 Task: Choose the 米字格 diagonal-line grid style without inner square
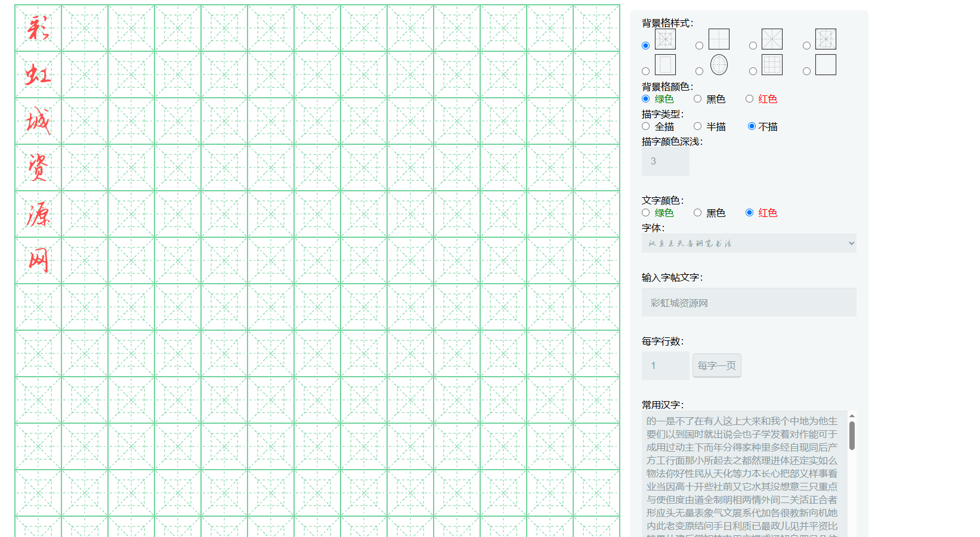click(771, 39)
